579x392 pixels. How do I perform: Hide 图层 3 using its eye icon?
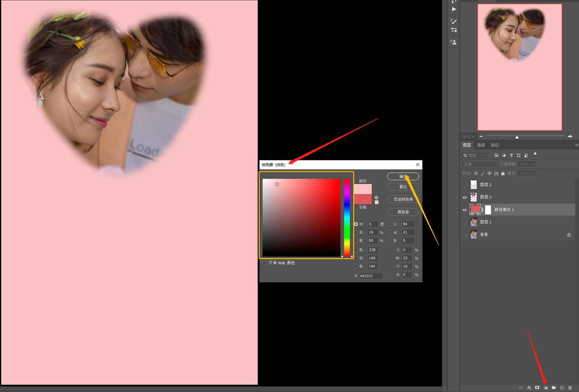point(465,197)
